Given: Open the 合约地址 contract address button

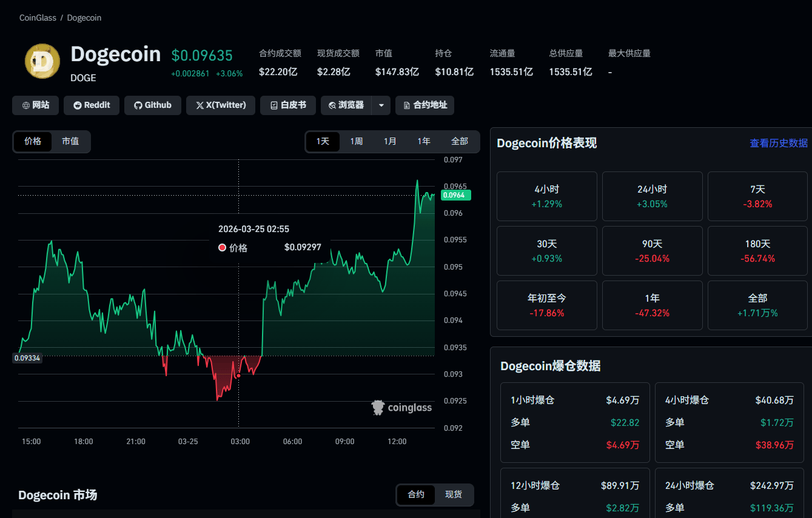Looking at the screenshot, I should [x=424, y=105].
